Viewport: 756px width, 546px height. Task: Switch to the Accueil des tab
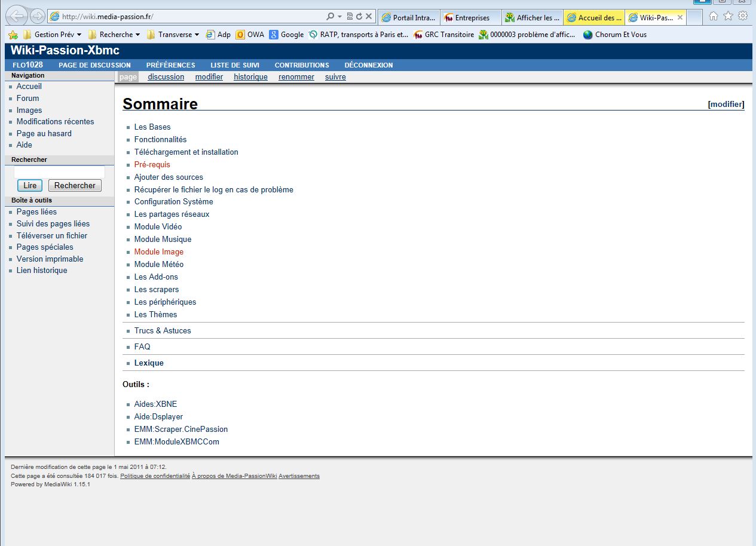click(x=595, y=17)
